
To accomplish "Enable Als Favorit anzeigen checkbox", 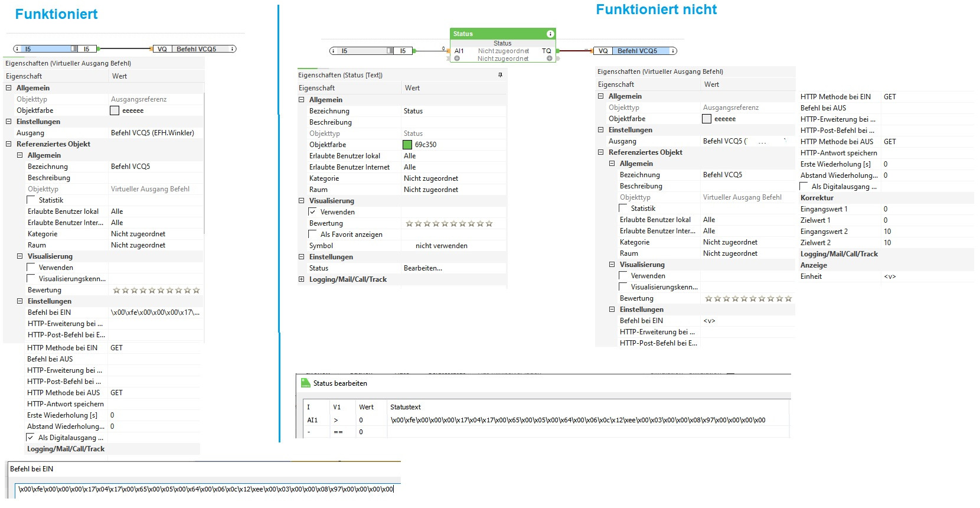I will 313,234.
